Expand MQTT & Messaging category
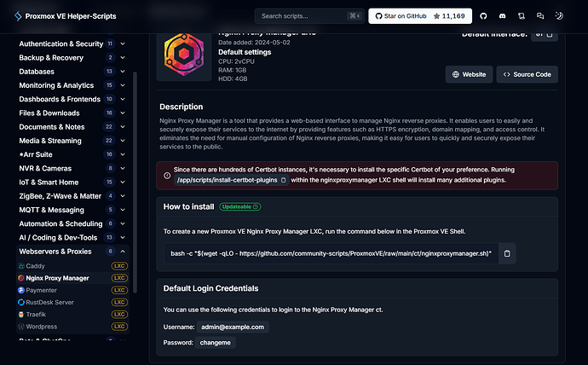 pos(72,210)
